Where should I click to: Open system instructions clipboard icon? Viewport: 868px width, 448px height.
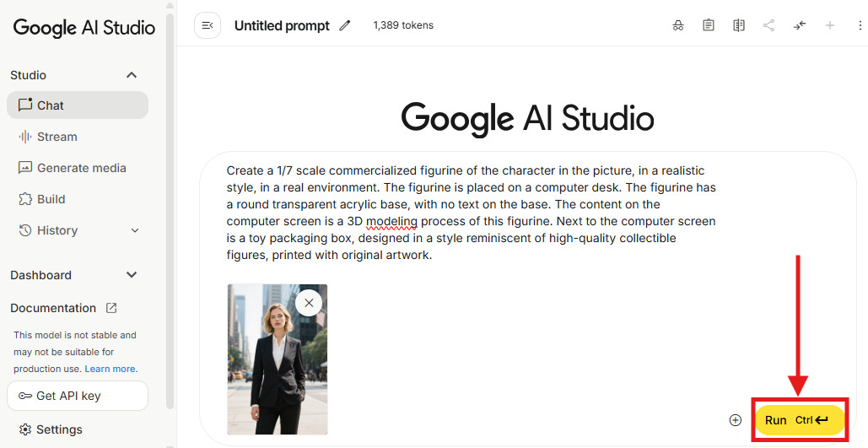pos(709,25)
